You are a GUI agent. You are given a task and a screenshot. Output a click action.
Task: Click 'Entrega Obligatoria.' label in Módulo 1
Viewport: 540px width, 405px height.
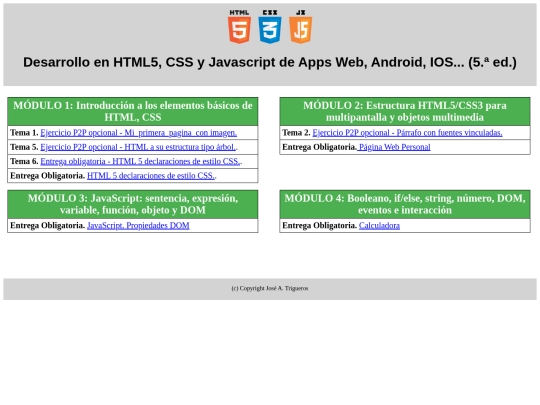click(48, 176)
